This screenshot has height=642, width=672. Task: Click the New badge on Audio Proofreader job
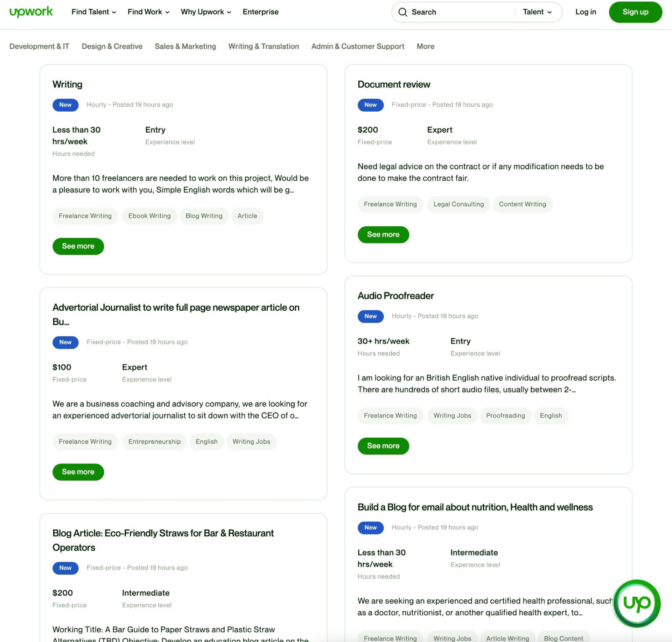coord(370,316)
